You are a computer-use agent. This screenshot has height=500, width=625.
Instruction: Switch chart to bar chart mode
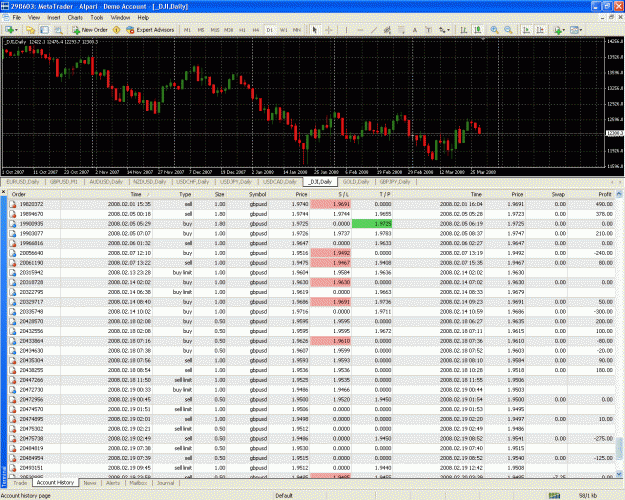pos(464,30)
